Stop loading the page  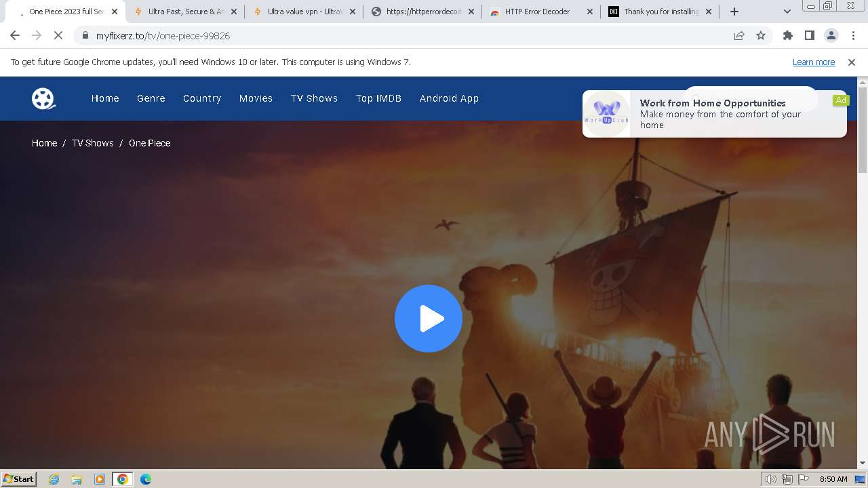[x=58, y=35]
